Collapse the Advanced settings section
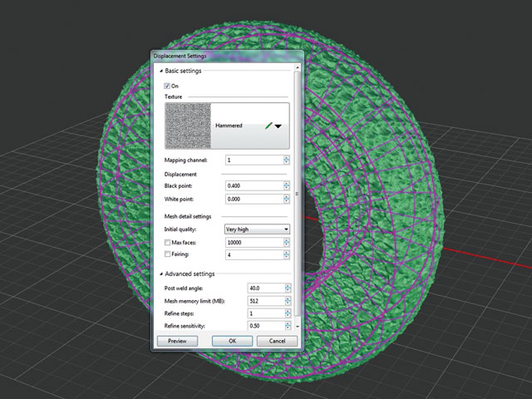Viewport: 532px width, 399px height. pyautogui.click(x=161, y=273)
